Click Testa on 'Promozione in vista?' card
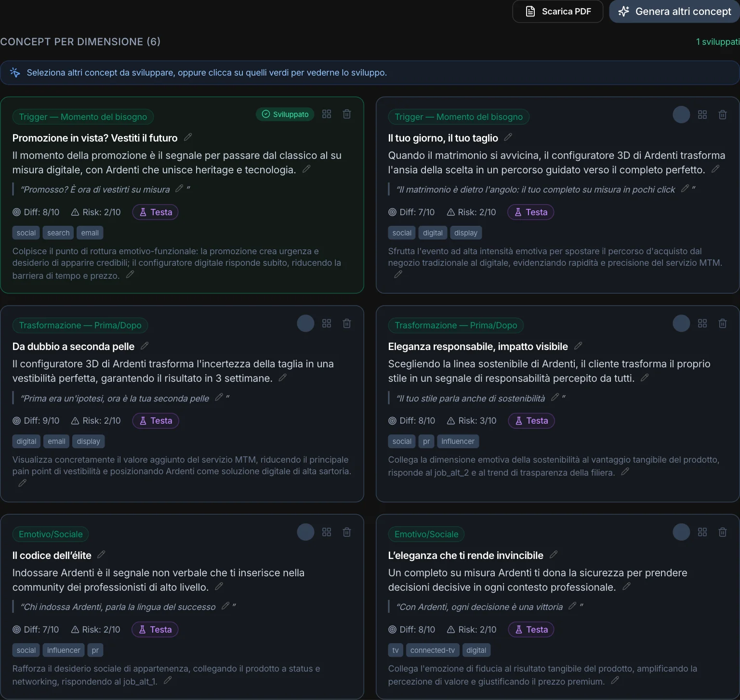 point(155,212)
